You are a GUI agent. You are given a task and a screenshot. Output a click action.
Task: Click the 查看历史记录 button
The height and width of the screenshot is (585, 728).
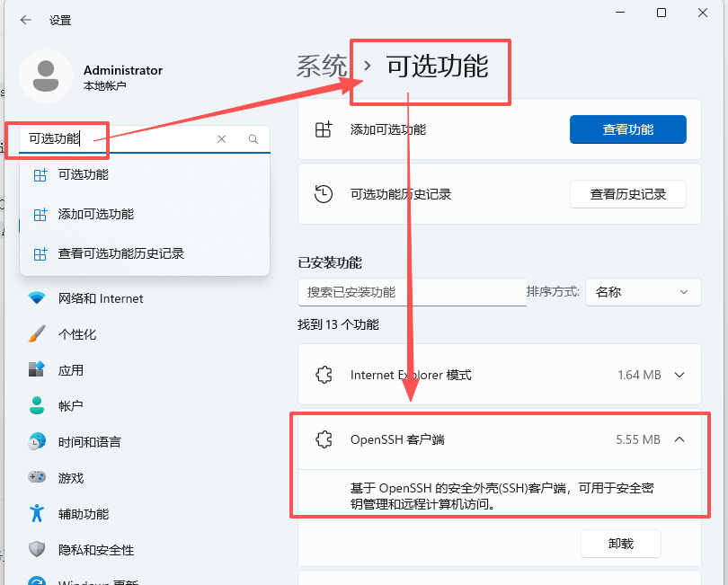tap(627, 194)
